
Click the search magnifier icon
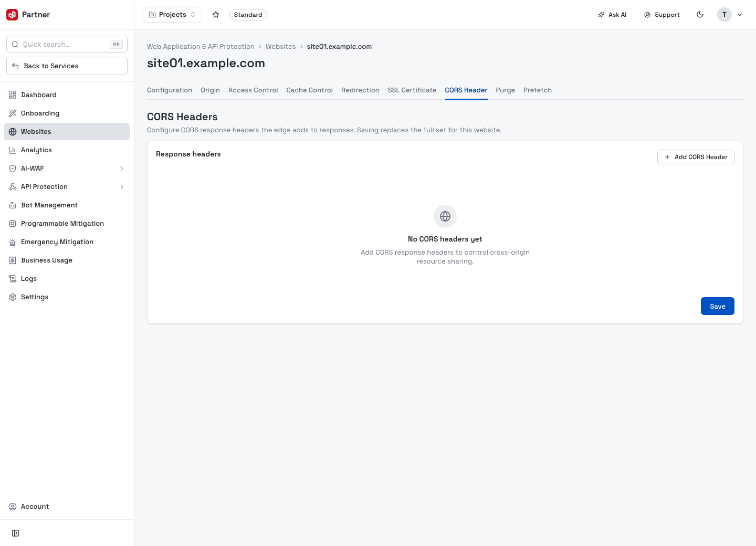point(15,45)
